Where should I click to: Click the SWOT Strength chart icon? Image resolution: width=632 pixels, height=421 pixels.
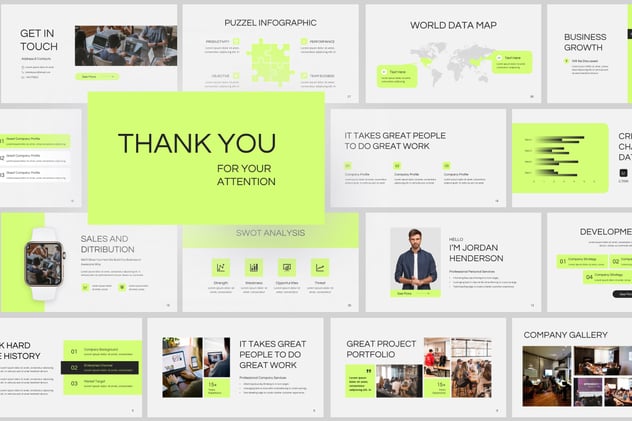(x=220, y=267)
